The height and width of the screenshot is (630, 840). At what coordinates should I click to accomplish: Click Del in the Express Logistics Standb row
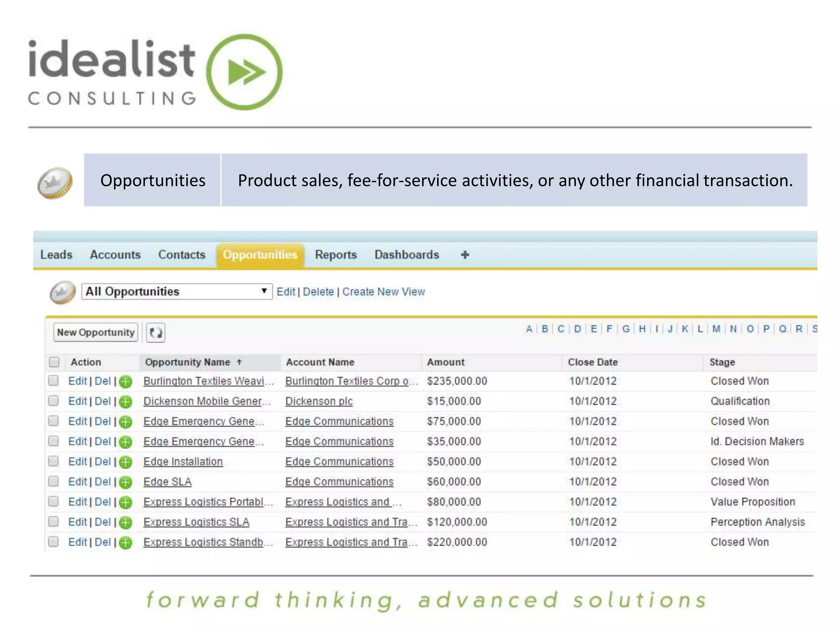click(x=103, y=542)
